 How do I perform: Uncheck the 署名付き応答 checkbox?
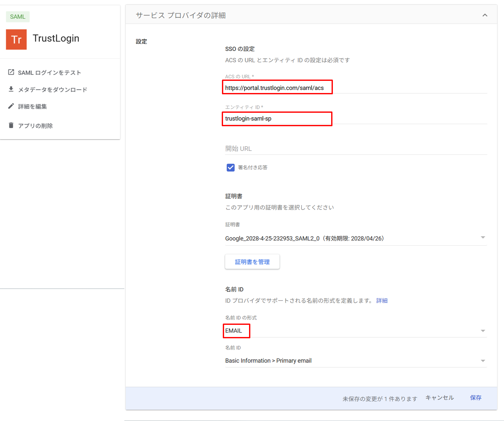coord(231,168)
